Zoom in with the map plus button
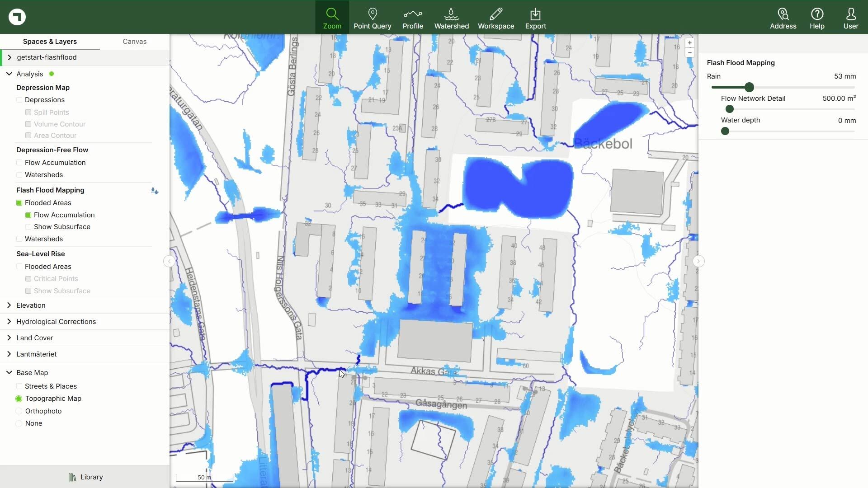868x488 pixels. tap(689, 43)
